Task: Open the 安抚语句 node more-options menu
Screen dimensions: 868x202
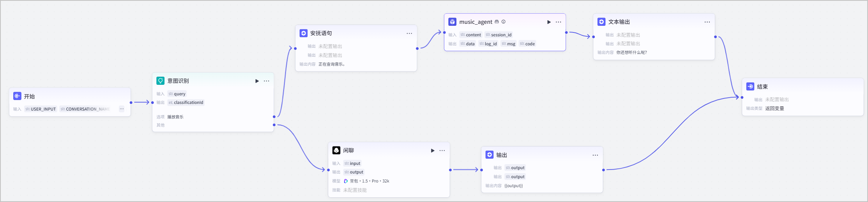Action: (409, 33)
